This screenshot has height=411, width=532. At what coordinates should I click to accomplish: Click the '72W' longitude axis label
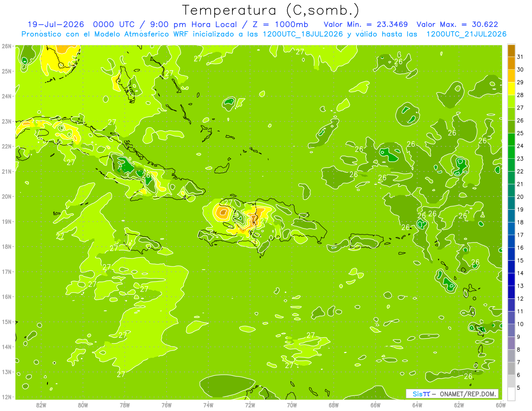250,405
